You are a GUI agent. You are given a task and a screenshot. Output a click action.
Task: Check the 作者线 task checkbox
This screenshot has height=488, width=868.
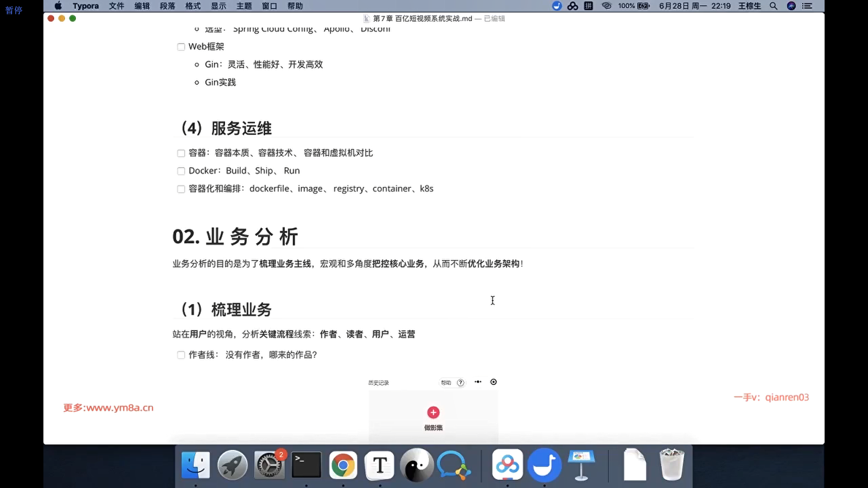[181, 355]
